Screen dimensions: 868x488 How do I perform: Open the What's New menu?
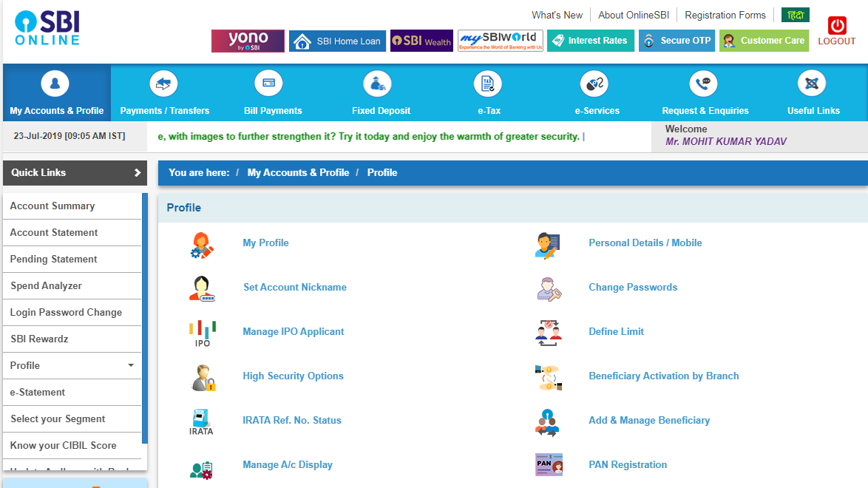pyautogui.click(x=557, y=15)
